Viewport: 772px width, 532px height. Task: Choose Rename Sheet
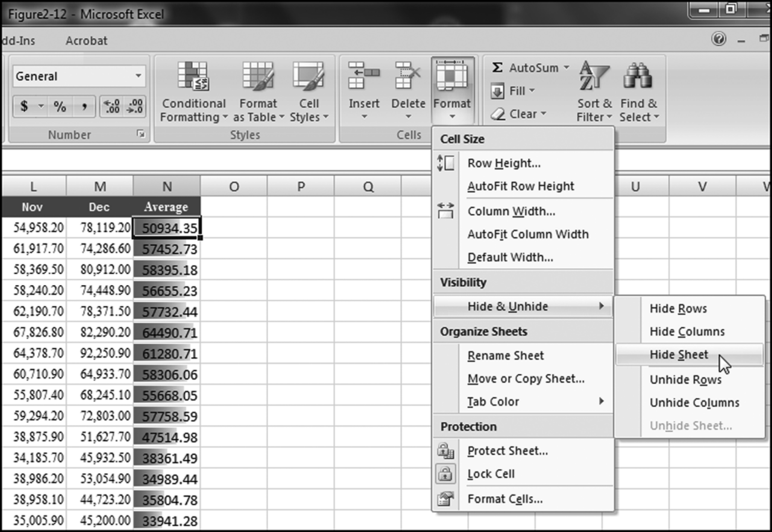[x=523, y=355]
